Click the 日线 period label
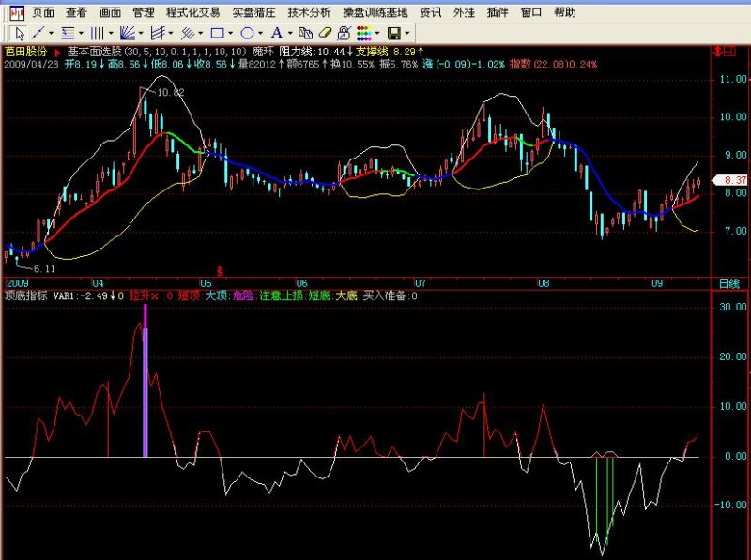The width and height of the screenshot is (751, 560). tap(729, 284)
